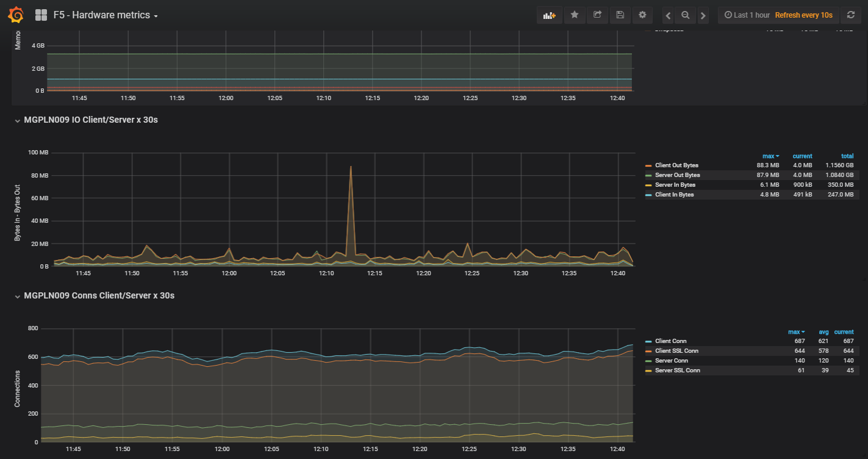Save dashboard using the floppy disk icon

pos(620,15)
